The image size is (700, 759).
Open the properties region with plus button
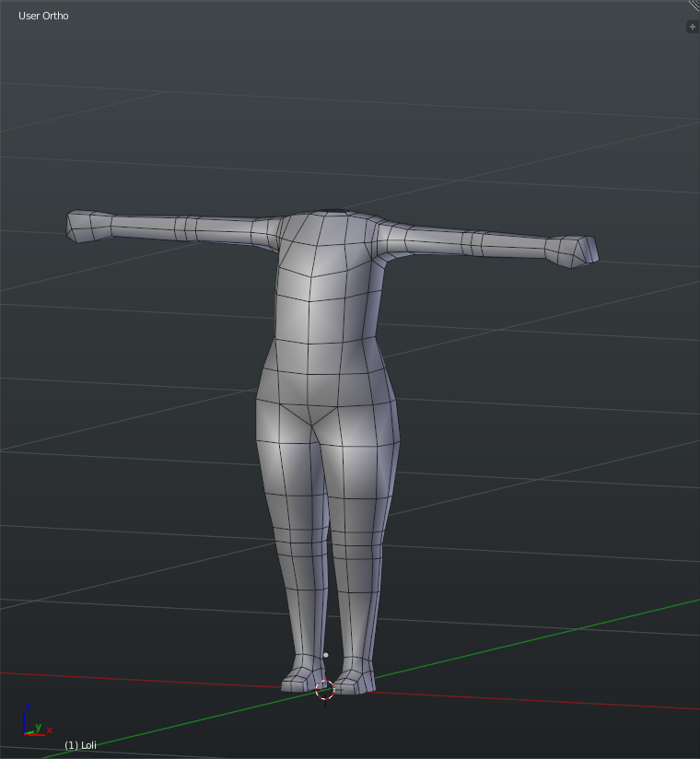(x=693, y=27)
